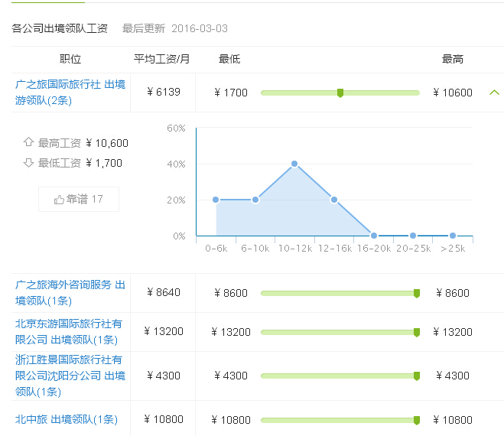This screenshot has width=504, height=436.
Task: Click the 10-12k axis label
Action: 295,249
